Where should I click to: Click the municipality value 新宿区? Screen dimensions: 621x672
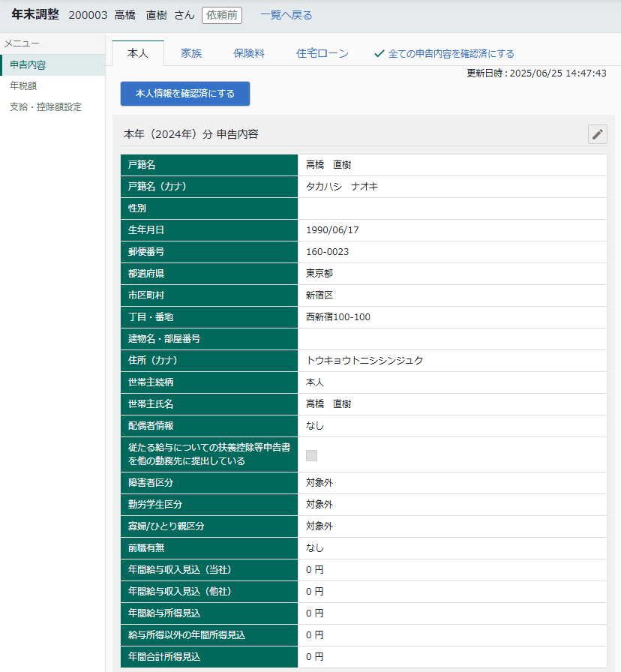tap(319, 295)
